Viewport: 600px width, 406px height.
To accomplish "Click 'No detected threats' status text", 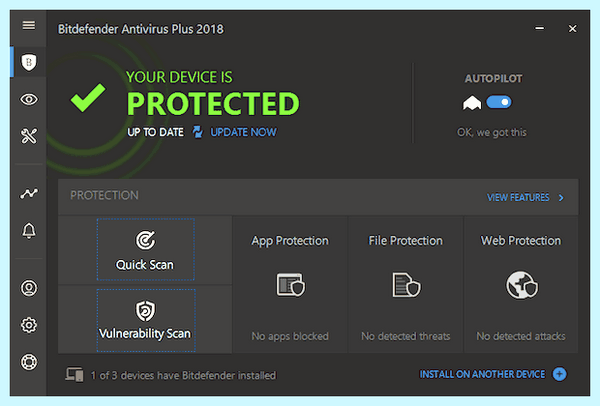I will [x=406, y=336].
